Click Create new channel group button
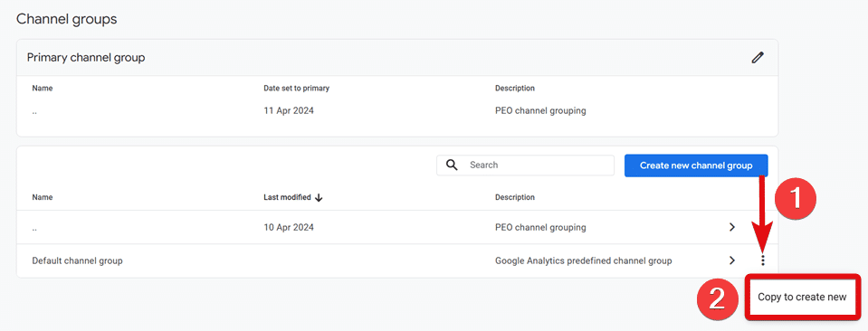 [x=696, y=165]
